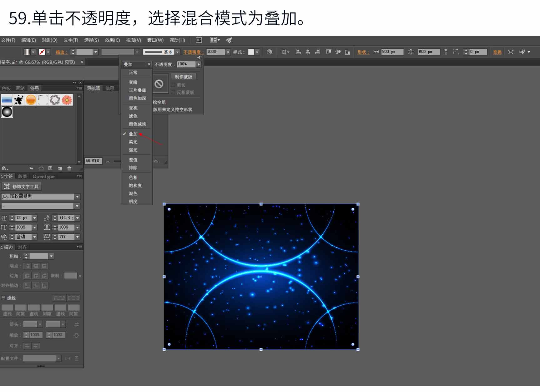Click horizontal align center icon
540x392 pixels.
pos(308,52)
